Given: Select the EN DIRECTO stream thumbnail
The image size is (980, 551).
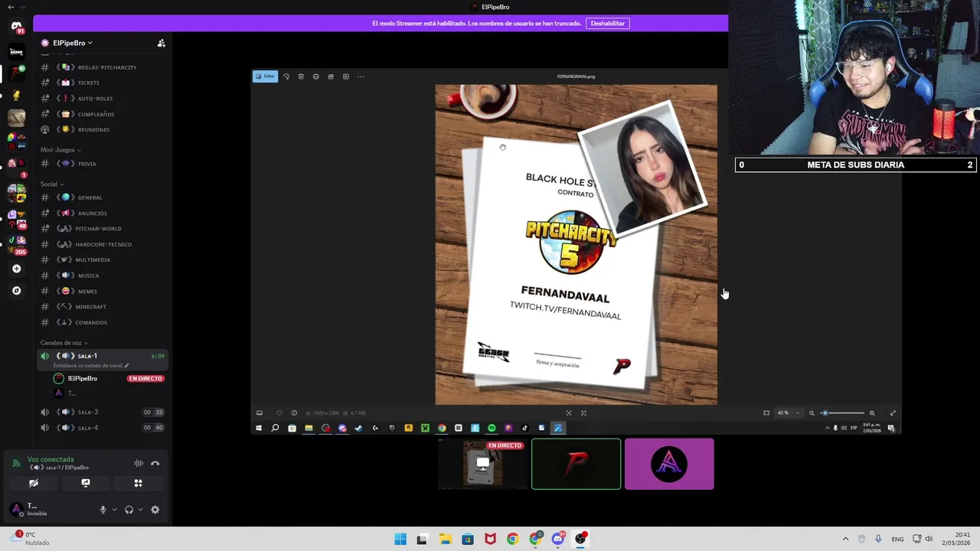Looking at the screenshot, I should [483, 465].
